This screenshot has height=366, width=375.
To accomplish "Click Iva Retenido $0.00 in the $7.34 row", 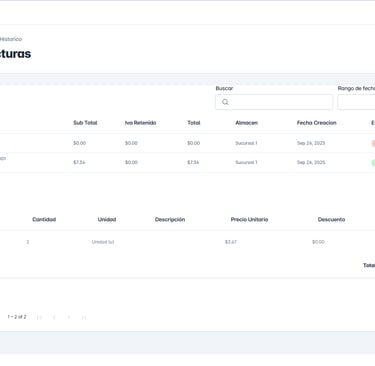I will tap(131, 162).
